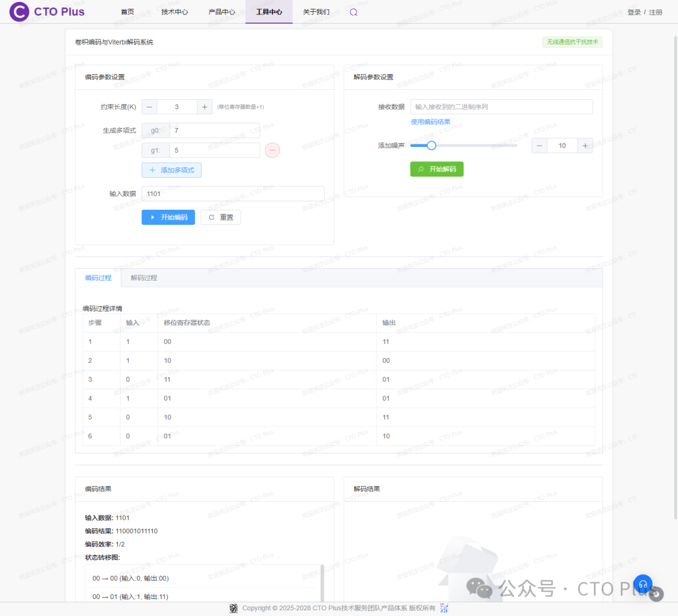
Task: Start encoding with 开始编码 button
Action: coord(168,217)
